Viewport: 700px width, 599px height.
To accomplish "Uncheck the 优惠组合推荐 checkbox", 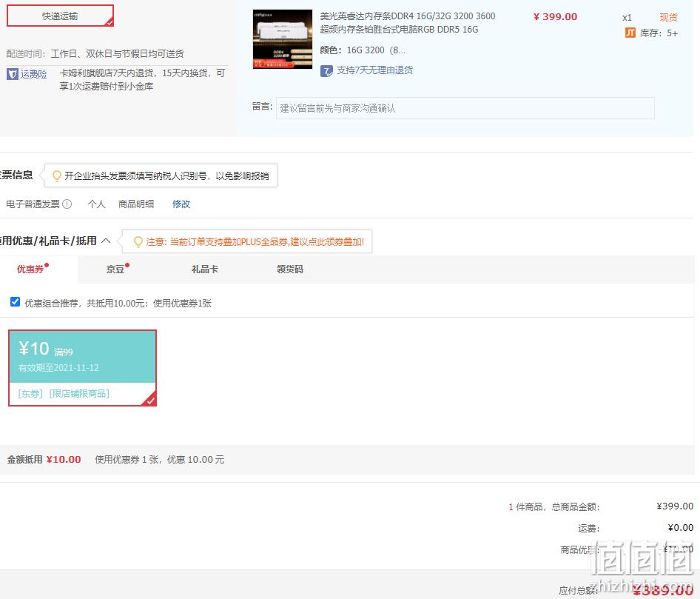I will pos(16,302).
